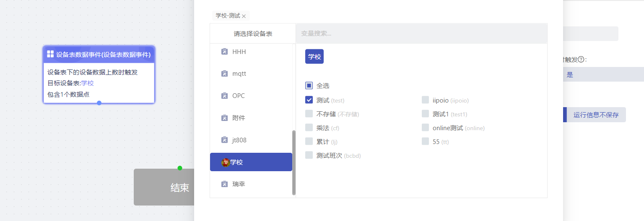This screenshot has height=221, width=644.
Task: Focus the 变量搜索 search field
Action: (421, 33)
